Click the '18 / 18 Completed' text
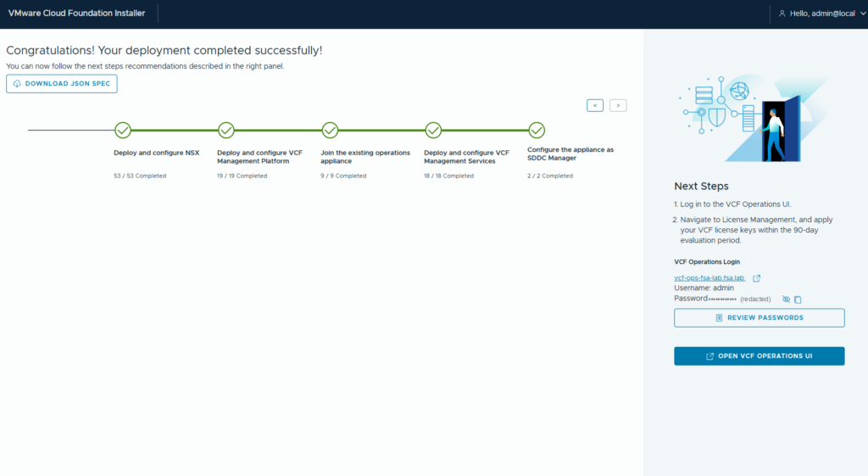This screenshot has height=476, width=868. pos(449,176)
